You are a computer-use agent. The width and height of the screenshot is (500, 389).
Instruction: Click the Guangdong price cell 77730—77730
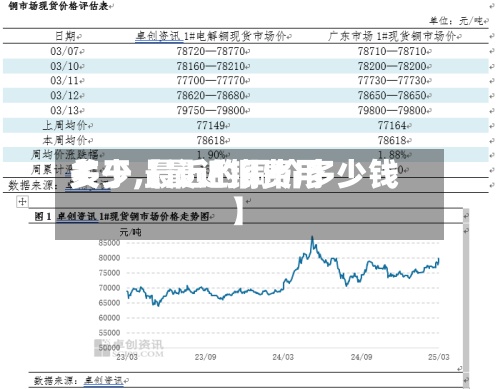pyautogui.click(x=392, y=80)
